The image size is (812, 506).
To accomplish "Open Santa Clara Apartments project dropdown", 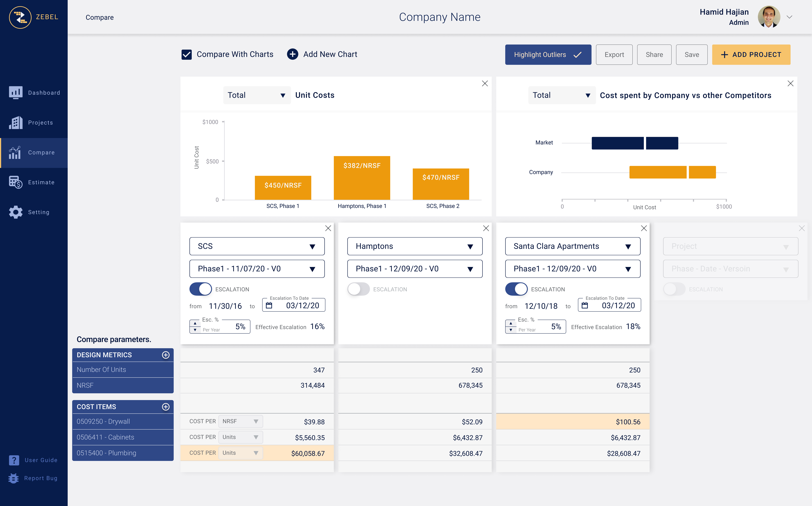I will pos(573,246).
